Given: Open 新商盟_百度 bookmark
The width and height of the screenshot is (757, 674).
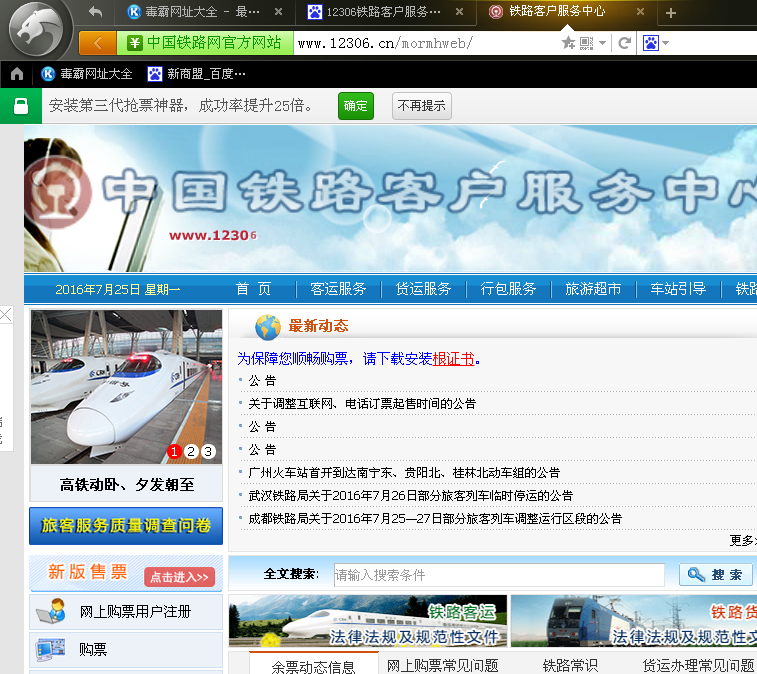Looking at the screenshot, I should click(x=196, y=73).
